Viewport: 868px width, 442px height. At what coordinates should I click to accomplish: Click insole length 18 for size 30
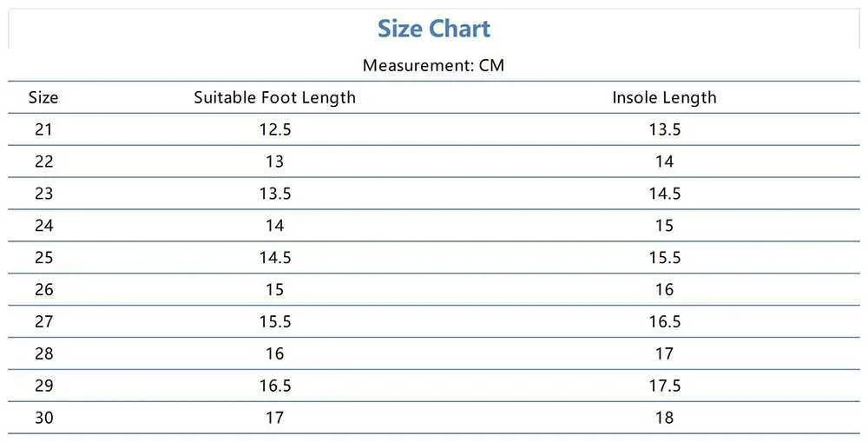[x=664, y=418]
